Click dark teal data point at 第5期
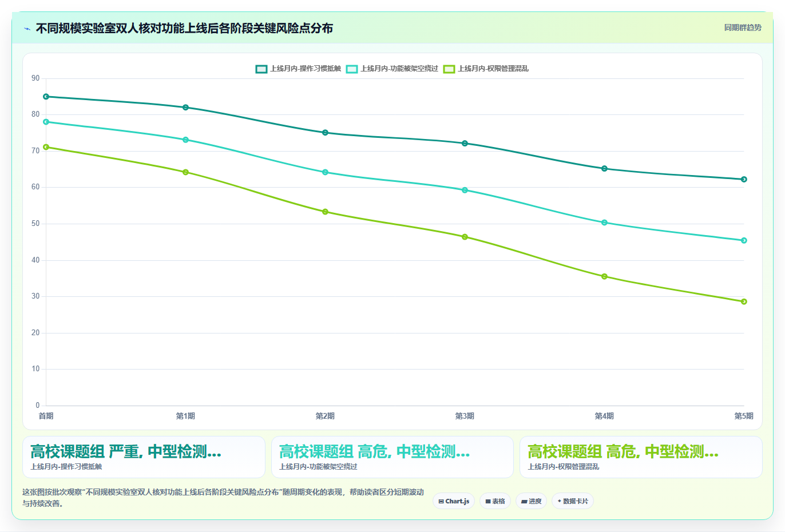This screenshot has height=532, width=785. coord(744,180)
